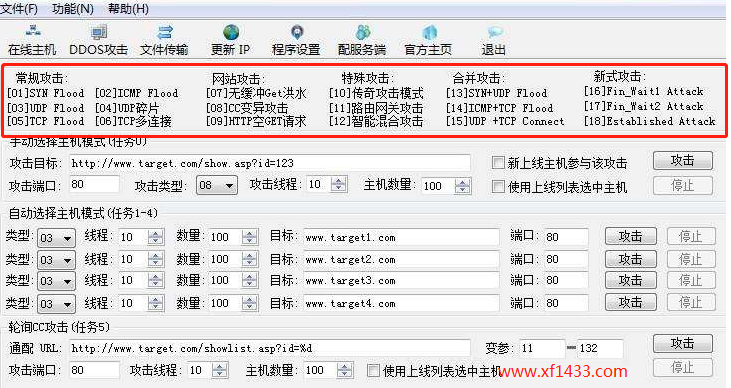Click the 攻击 button in the www.target3.com row
Screen dimensions: 731x388
pyautogui.click(x=631, y=280)
